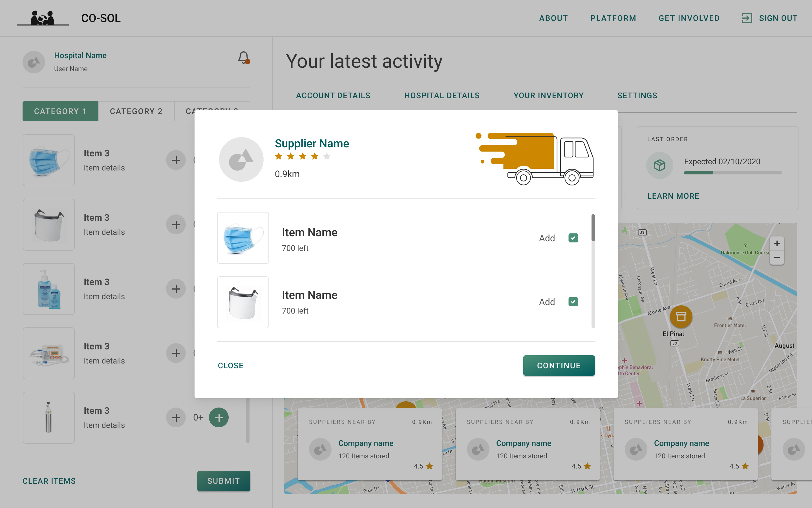Uncheck Add checkbox for face shield item
The width and height of the screenshot is (812, 508).
pos(573,302)
